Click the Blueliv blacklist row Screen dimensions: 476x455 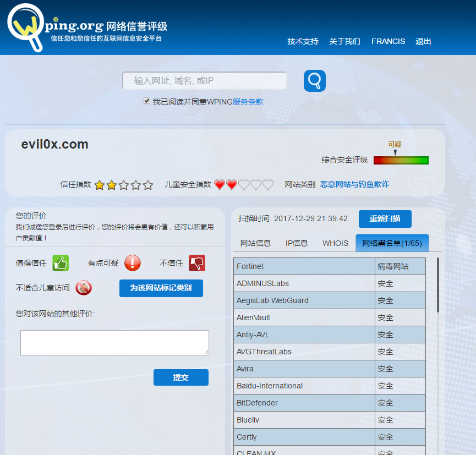(x=330, y=419)
